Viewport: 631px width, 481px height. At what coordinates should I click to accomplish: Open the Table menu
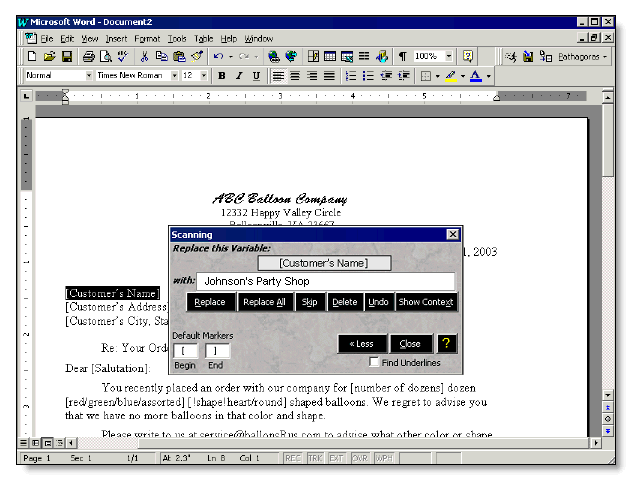[203, 38]
